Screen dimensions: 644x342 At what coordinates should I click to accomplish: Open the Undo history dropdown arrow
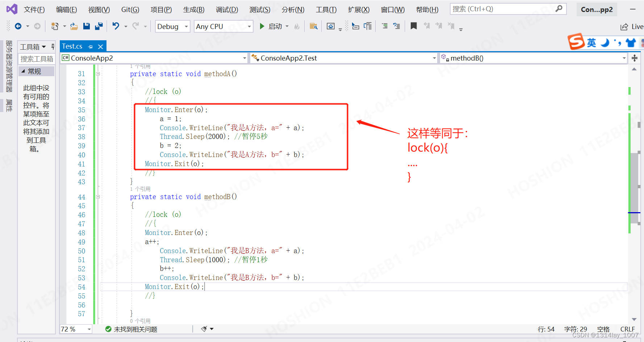pyautogui.click(x=126, y=26)
